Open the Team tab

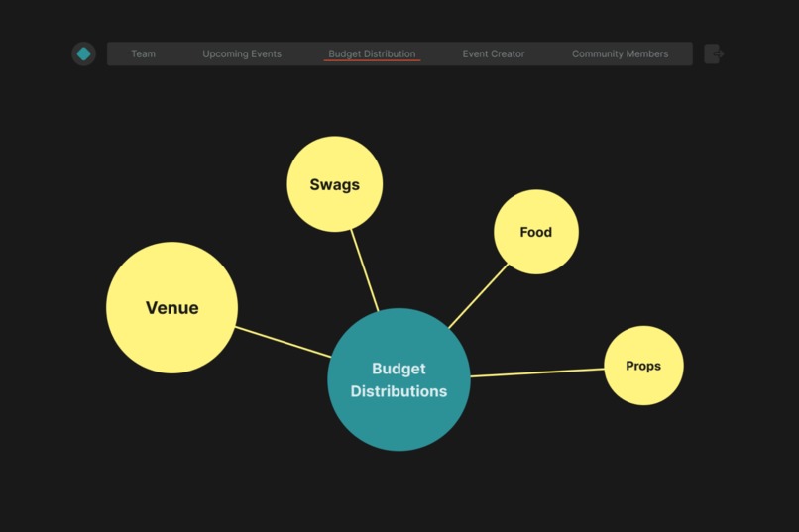(143, 53)
